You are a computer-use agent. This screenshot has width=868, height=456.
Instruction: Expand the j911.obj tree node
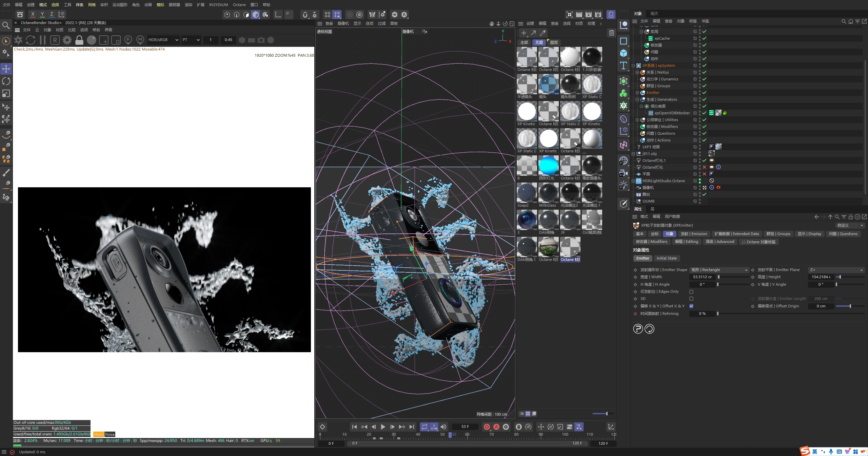[x=633, y=154]
